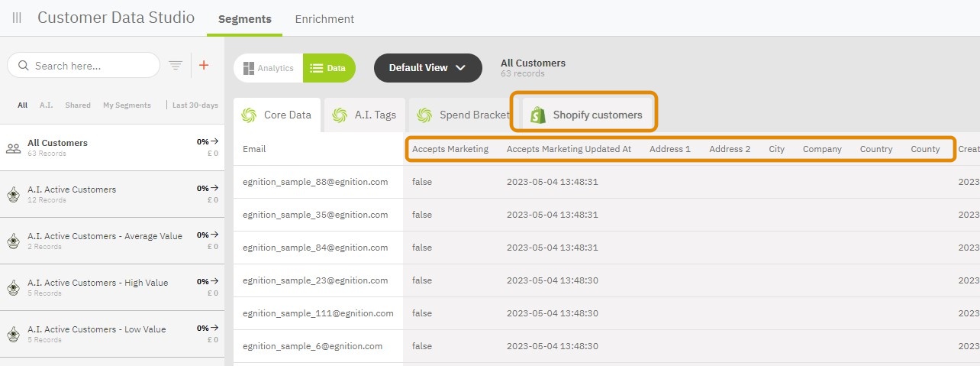Viewport: 980px width, 366px height.
Task: Click false value in egnition_sample_88 row
Action: [421, 182]
